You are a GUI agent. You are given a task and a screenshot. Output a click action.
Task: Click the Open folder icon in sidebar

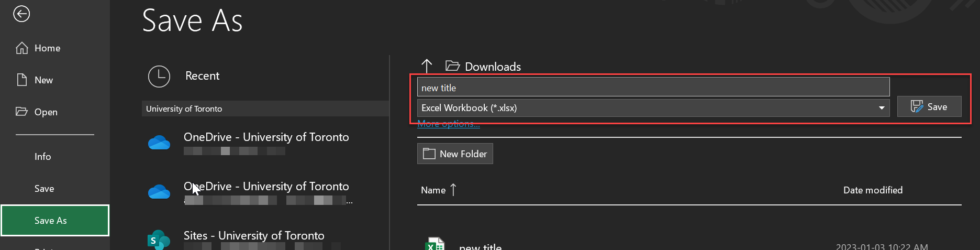[x=21, y=112]
